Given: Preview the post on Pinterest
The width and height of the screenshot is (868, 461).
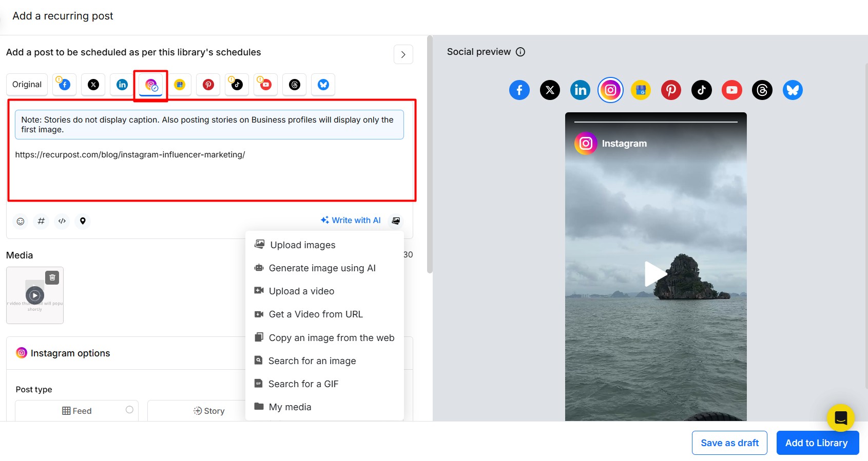Looking at the screenshot, I should click(x=671, y=90).
